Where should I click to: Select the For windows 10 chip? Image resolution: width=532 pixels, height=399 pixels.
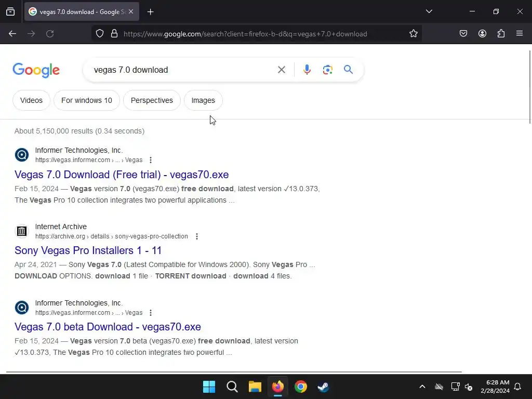point(87,100)
